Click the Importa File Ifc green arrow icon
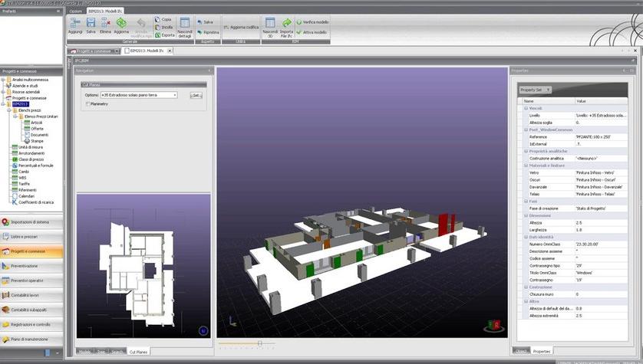 point(287,22)
